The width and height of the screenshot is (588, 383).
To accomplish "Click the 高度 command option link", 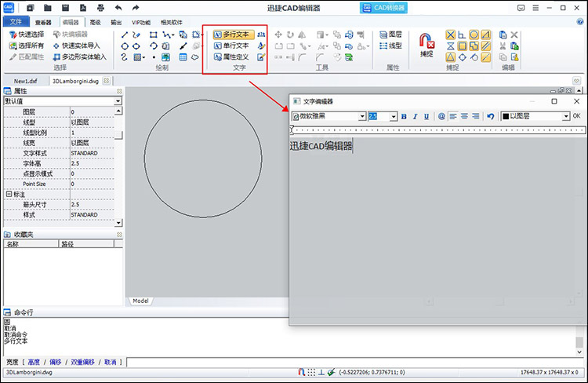I will [34, 362].
